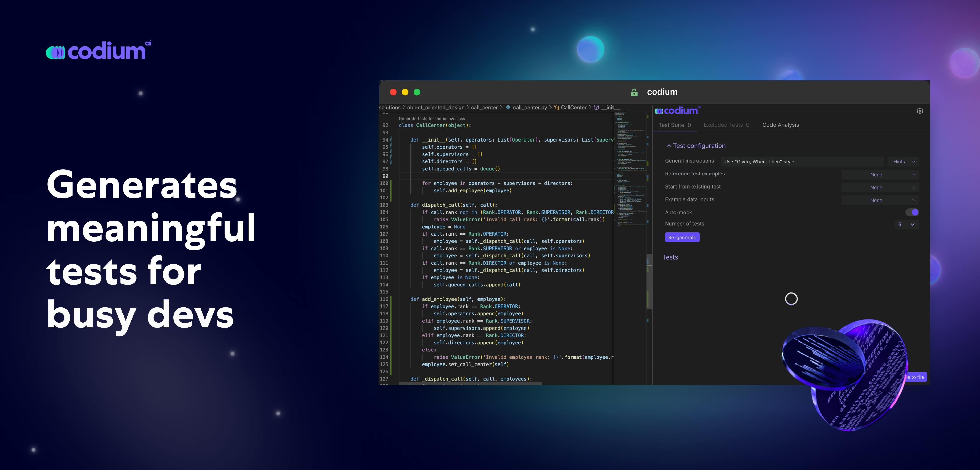Click the 'self.queued_calls = deque()' line

[x=461, y=169]
